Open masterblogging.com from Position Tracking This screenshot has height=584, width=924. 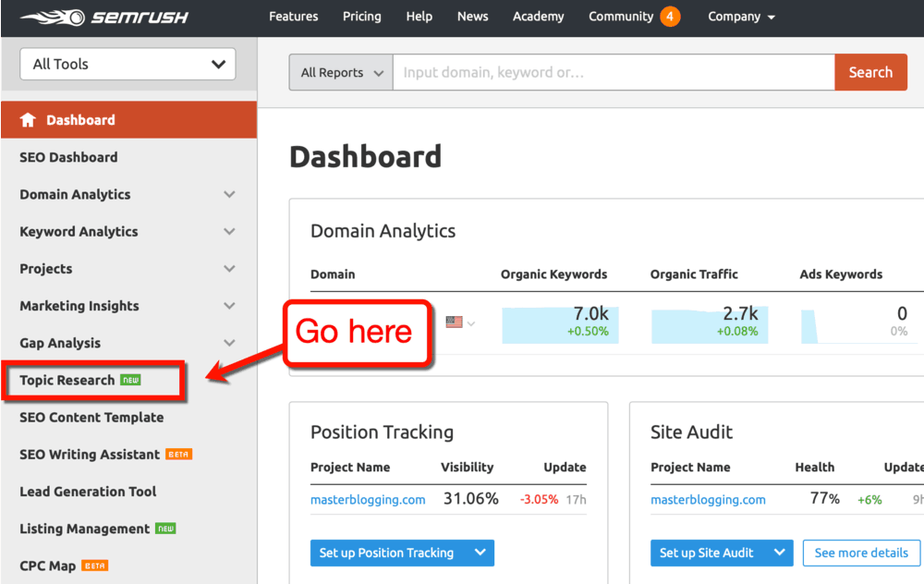point(368,499)
